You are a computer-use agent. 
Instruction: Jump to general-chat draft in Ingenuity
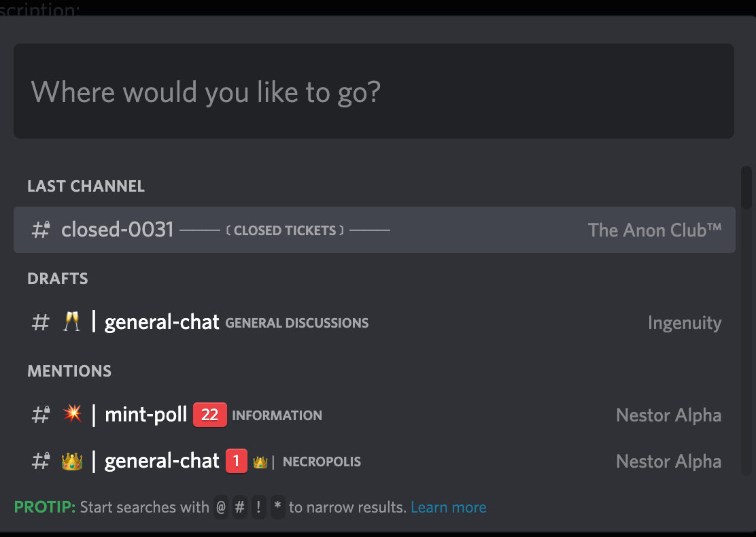pos(162,322)
